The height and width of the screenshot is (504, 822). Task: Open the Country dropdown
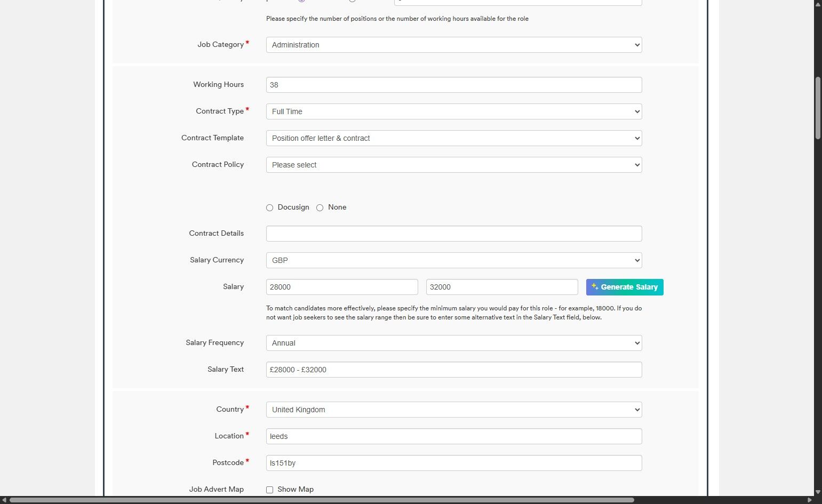coord(453,410)
